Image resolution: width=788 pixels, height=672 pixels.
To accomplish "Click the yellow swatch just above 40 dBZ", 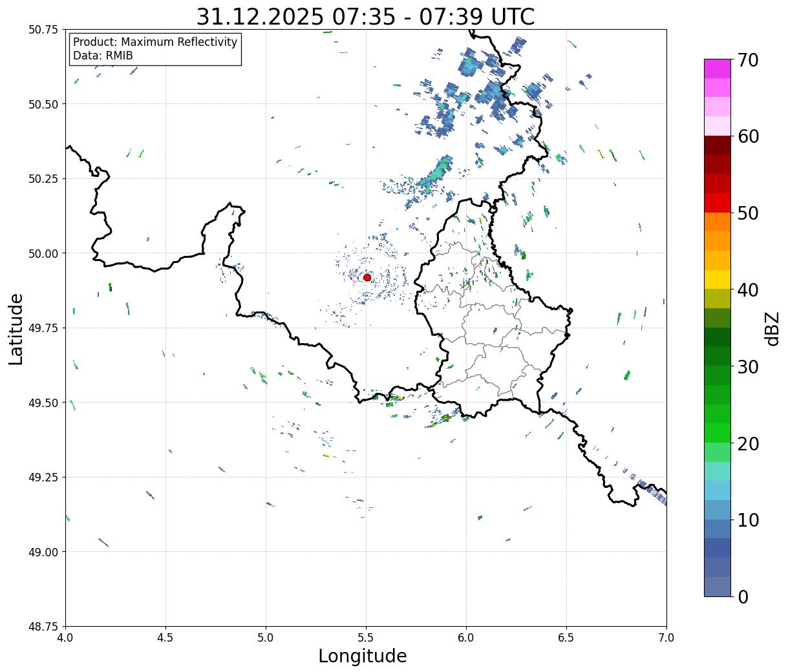I will 717,280.
